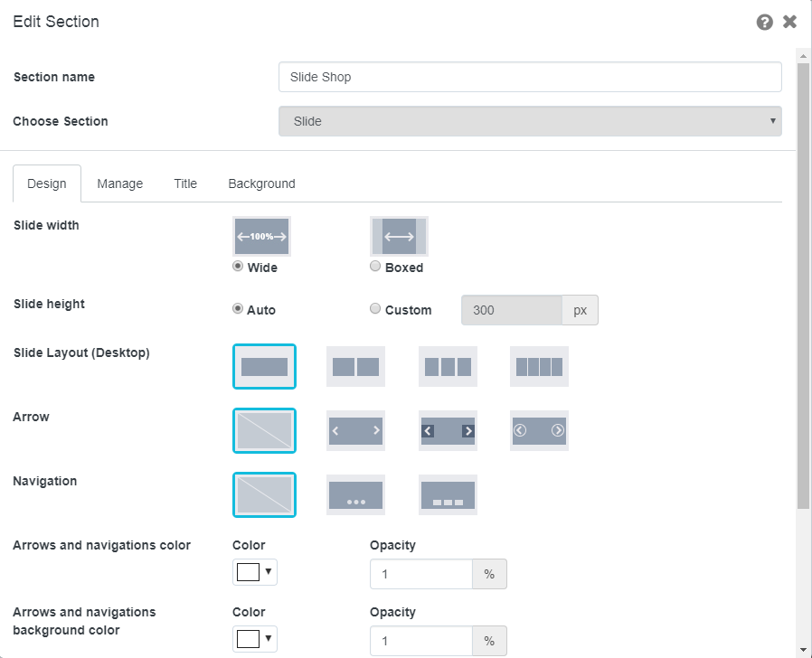
Task: Select the Auto slide height radio
Action: pos(238,309)
